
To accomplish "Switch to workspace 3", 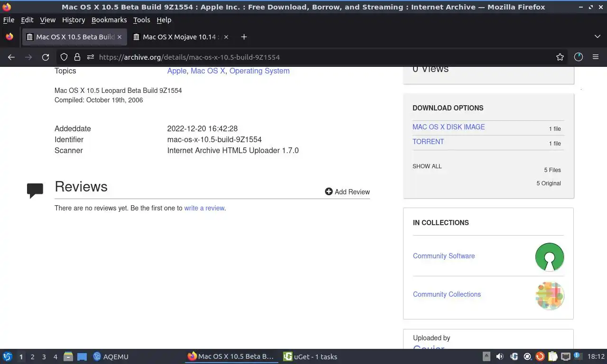I will (44, 356).
